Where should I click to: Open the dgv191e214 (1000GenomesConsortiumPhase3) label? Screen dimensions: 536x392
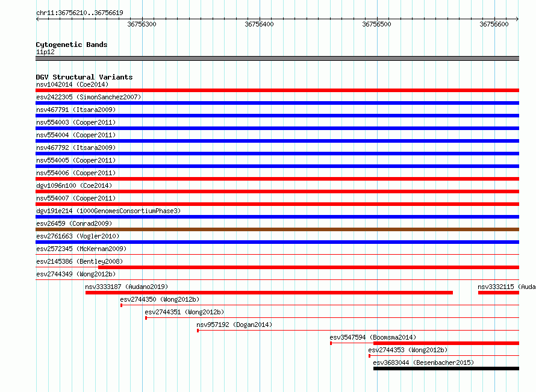point(108,211)
